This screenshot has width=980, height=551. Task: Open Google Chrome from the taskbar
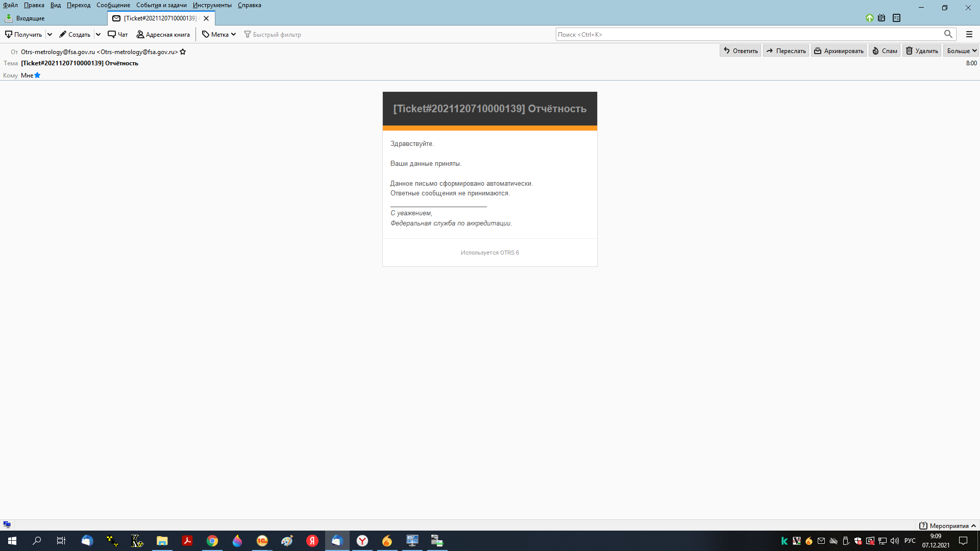(x=212, y=541)
